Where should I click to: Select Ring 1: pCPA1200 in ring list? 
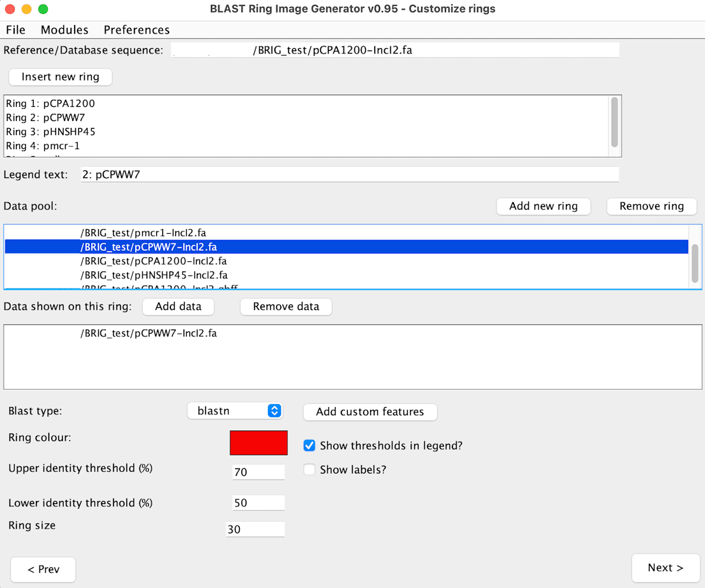(307, 103)
